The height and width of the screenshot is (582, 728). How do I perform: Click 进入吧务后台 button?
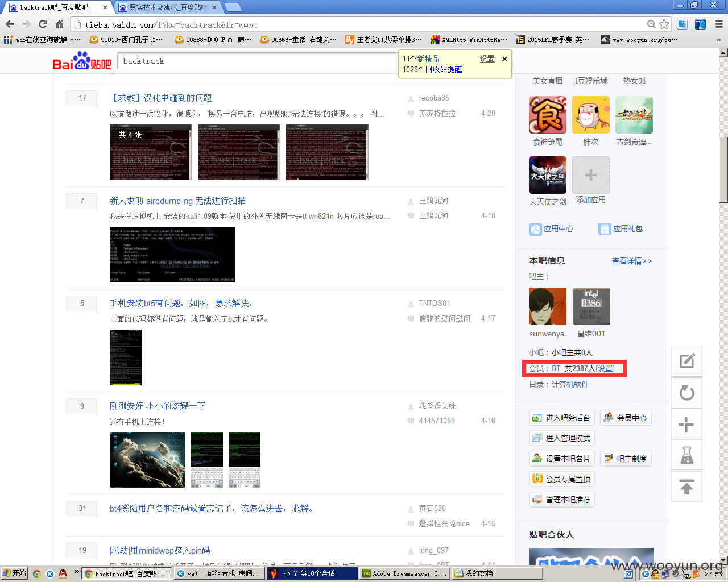pos(562,418)
